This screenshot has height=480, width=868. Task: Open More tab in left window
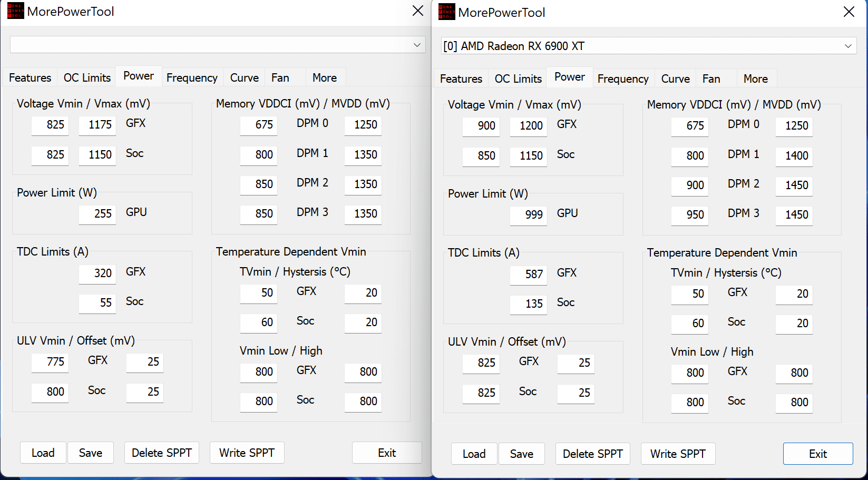click(x=325, y=77)
